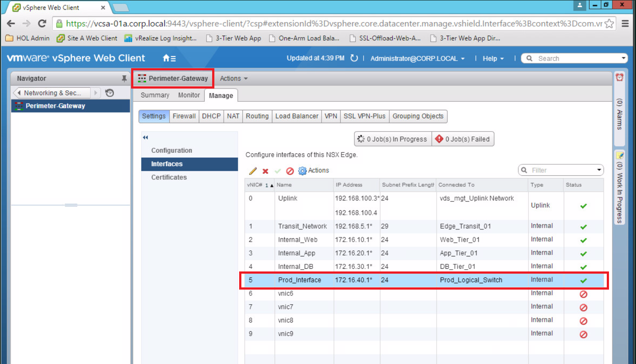Select the Manage tab

coord(221,96)
